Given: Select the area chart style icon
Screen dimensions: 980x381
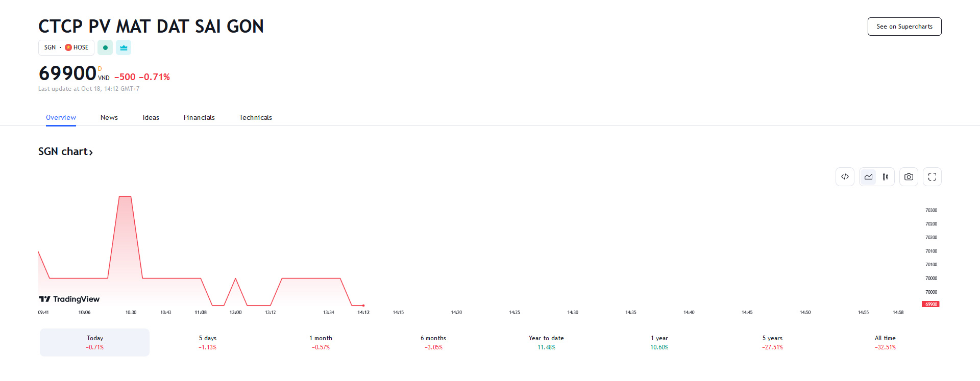Looking at the screenshot, I should click(x=868, y=176).
